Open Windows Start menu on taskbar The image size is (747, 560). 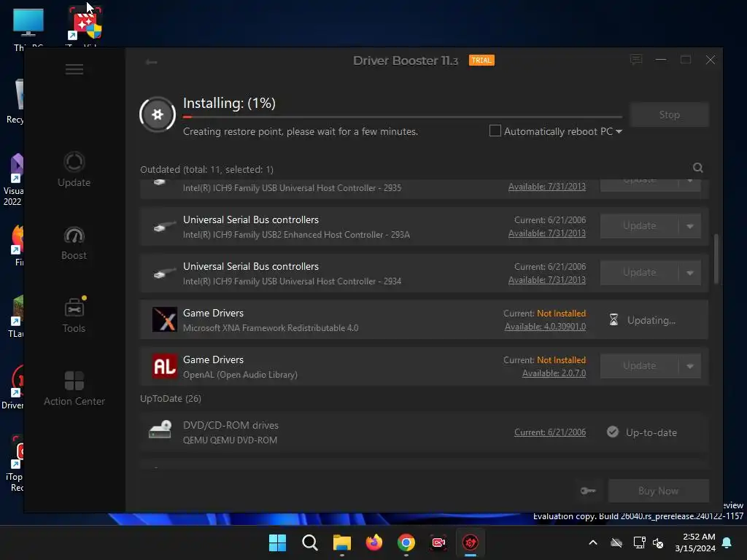pyautogui.click(x=277, y=542)
